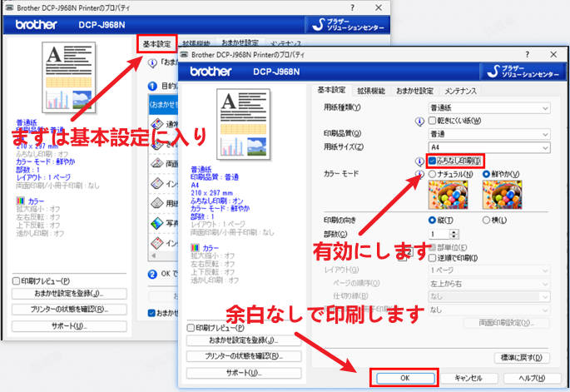The height and width of the screenshot is (392, 570).
Task: Click the ヘルプ(H) button
Action: click(x=532, y=378)
